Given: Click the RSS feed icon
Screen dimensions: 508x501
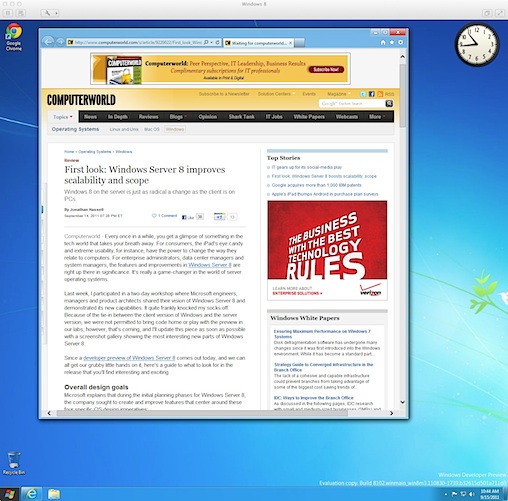Looking at the screenshot, I should (x=380, y=94).
